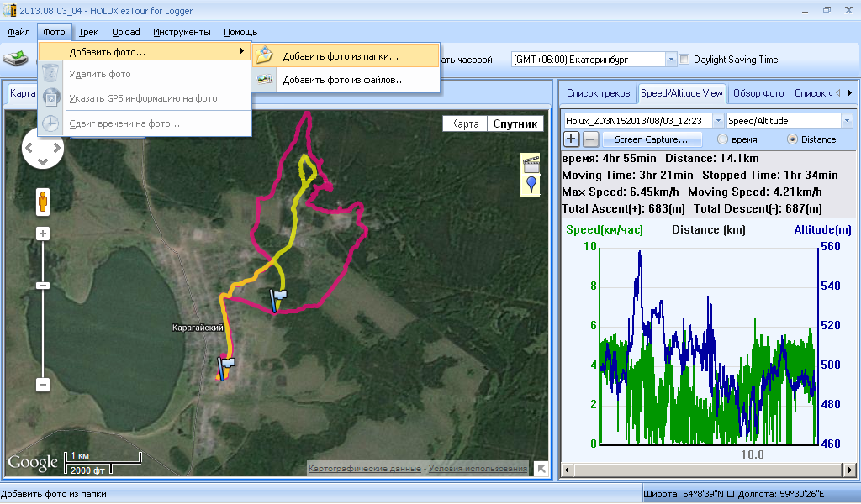Click the 'Screen Capture...' button
Image resolution: width=861 pixels, height=504 pixels.
(652, 139)
